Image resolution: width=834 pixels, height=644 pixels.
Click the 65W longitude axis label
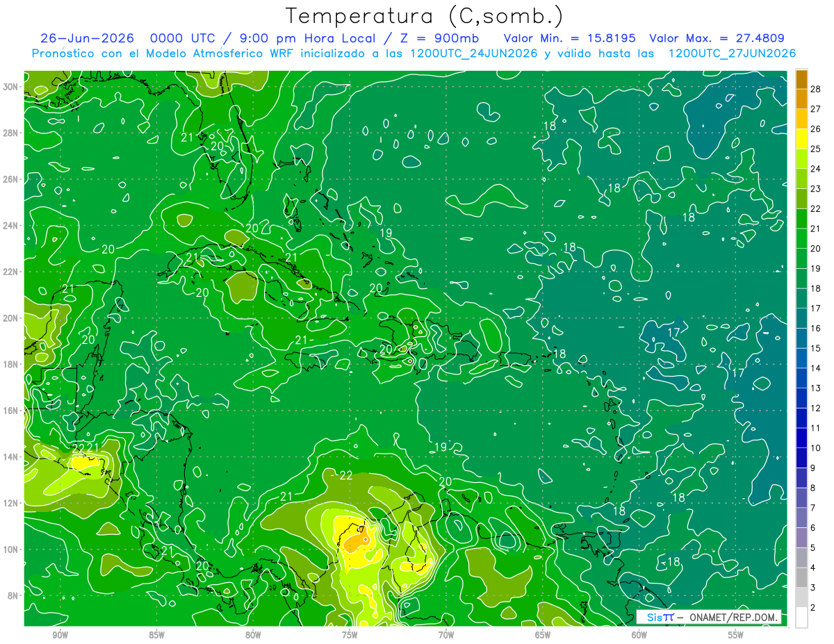click(543, 635)
